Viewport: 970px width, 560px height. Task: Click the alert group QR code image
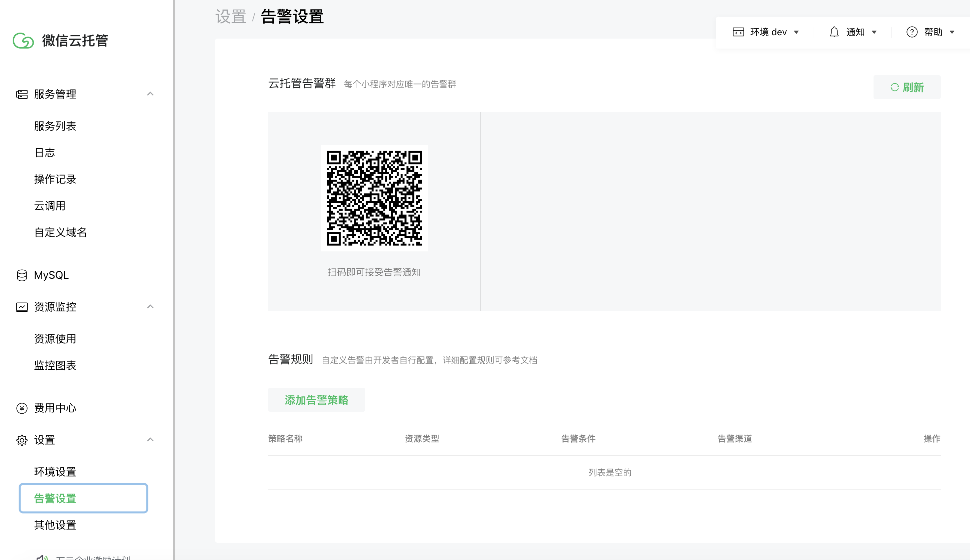pos(374,198)
